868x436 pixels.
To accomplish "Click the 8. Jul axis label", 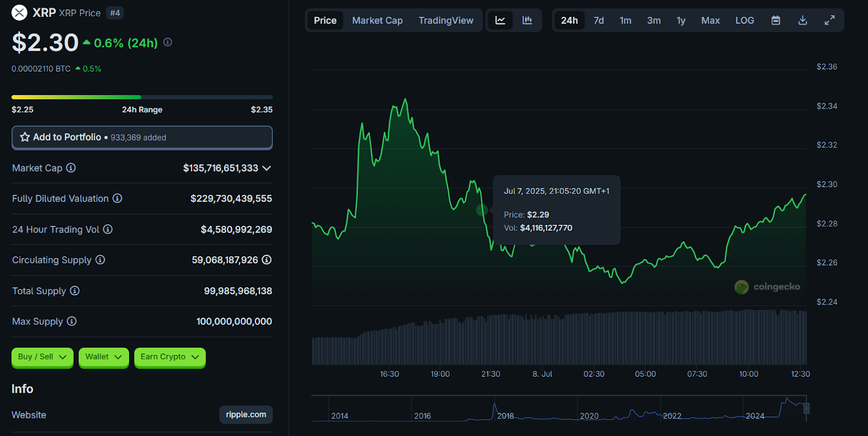I will (542, 374).
